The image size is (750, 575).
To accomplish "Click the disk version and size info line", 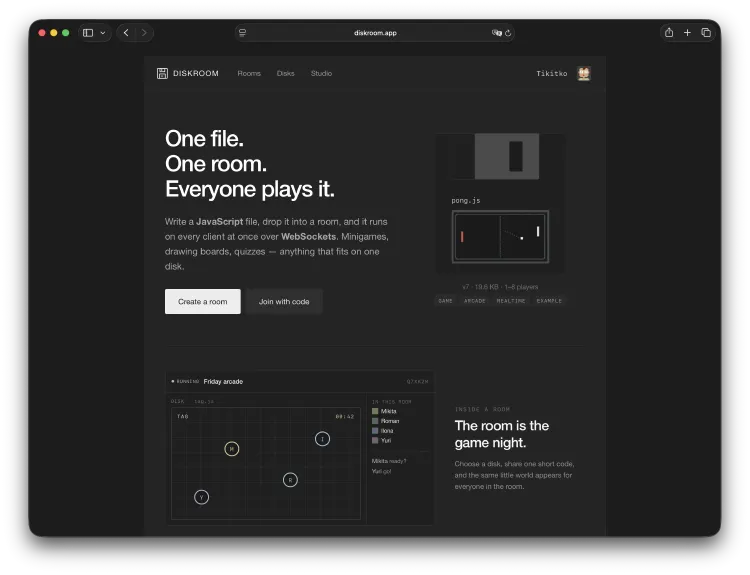I will pyautogui.click(x=500, y=287).
